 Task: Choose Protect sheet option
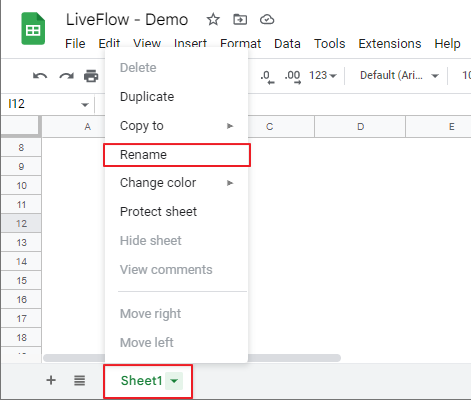click(x=176, y=212)
